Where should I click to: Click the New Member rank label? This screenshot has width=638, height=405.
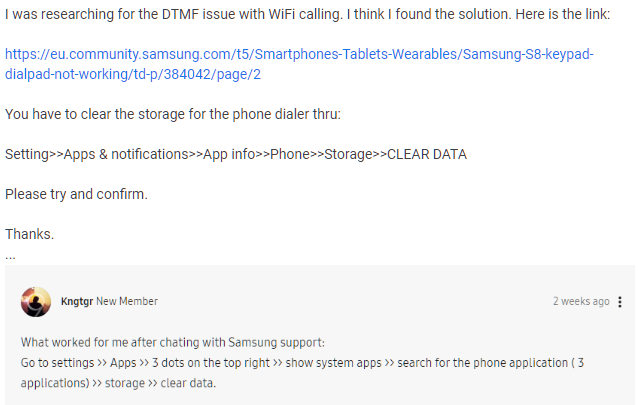[x=127, y=301]
